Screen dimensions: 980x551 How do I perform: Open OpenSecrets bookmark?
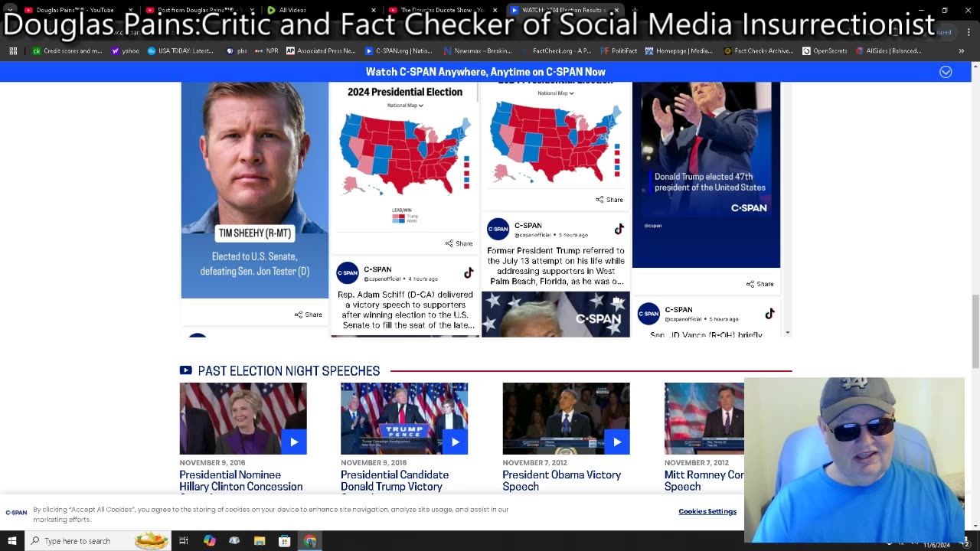coord(825,51)
